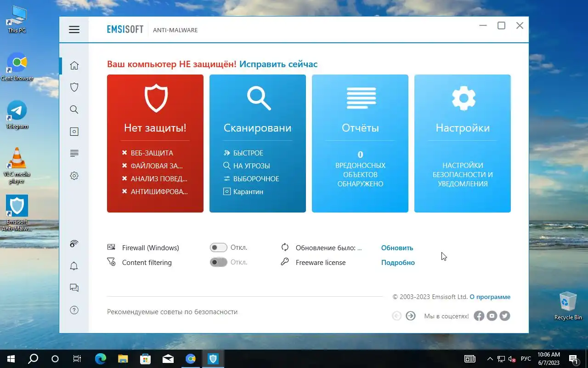The height and width of the screenshot is (368, 588).
Task: Toggle the Firewall (Windows) switch
Action: coord(219,247)
